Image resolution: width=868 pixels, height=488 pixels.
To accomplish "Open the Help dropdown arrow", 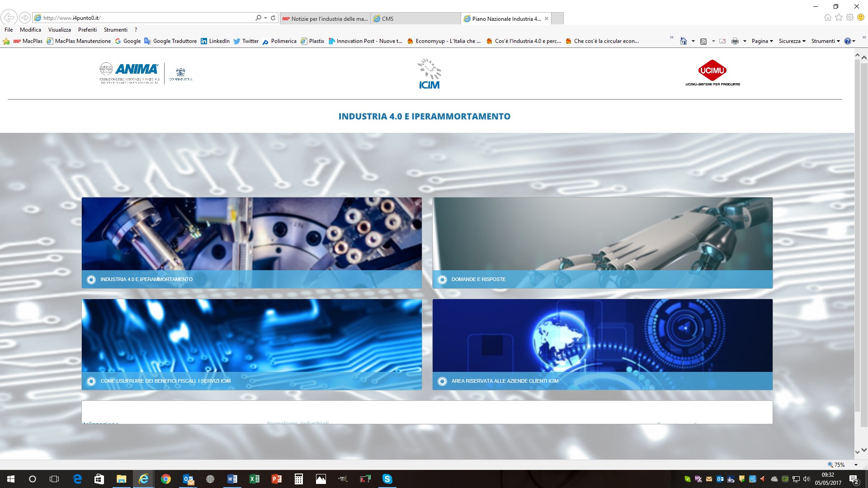I will pyautogui.click(x=854, y=41).
